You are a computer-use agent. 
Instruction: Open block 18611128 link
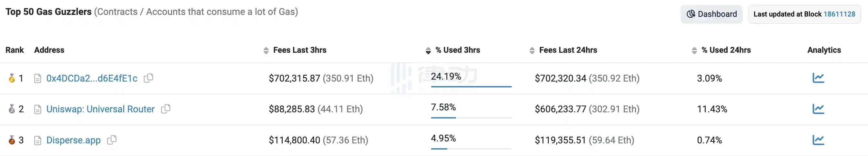[839, 14]
